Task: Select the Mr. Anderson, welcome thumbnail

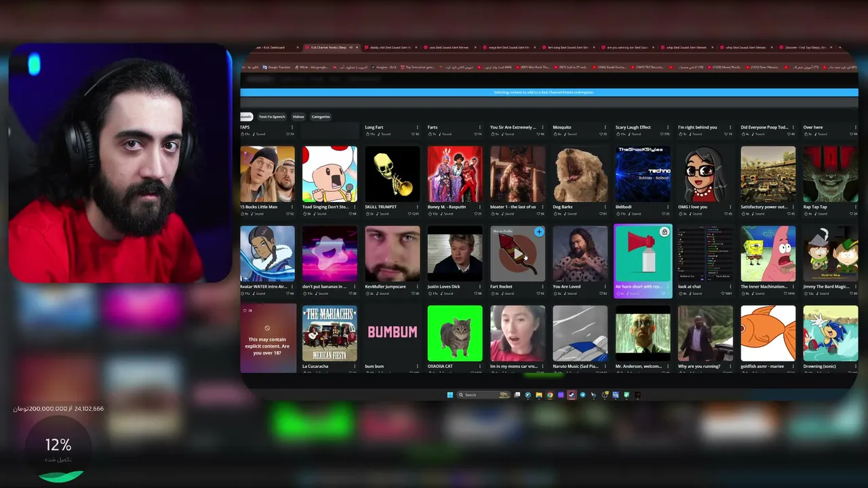Action: (643, 333)
